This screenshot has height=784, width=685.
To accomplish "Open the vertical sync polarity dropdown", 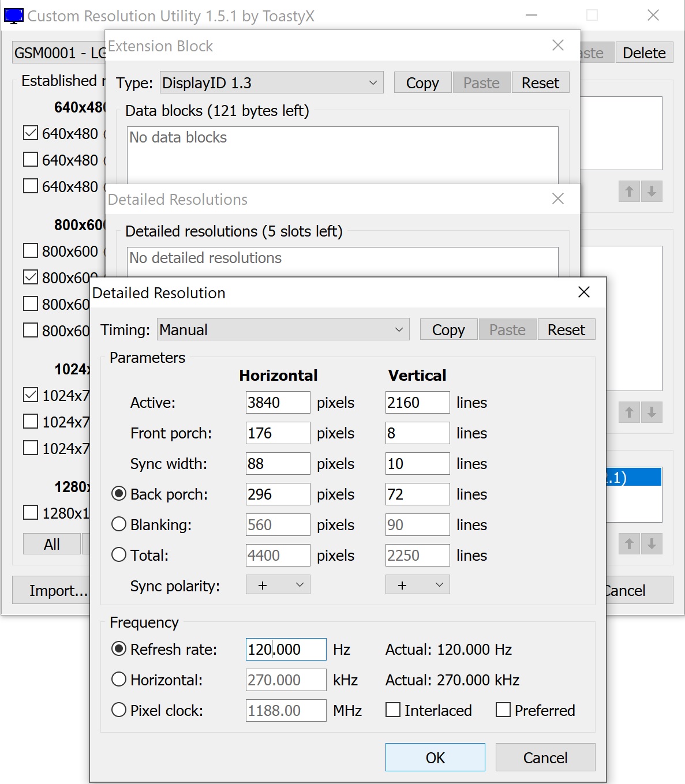I will point(417,585).
